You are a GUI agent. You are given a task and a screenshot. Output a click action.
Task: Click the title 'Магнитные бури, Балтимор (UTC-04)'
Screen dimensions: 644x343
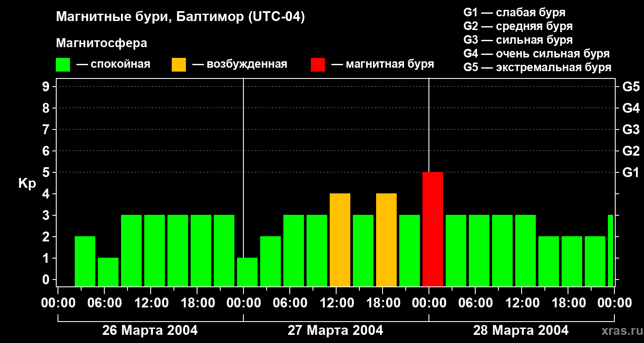[x=180, y=17]
